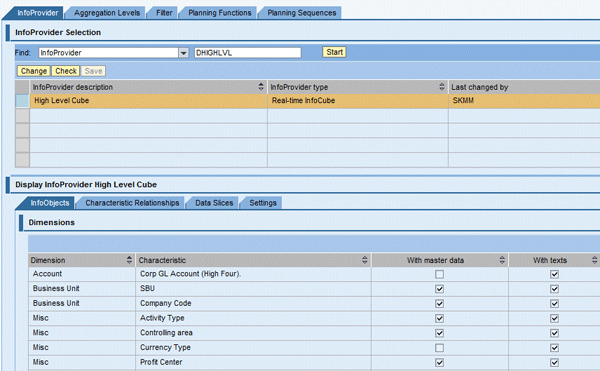
Task: Open the Characteristic Relationships sub-tab
Action: click(x=132, y=203)
